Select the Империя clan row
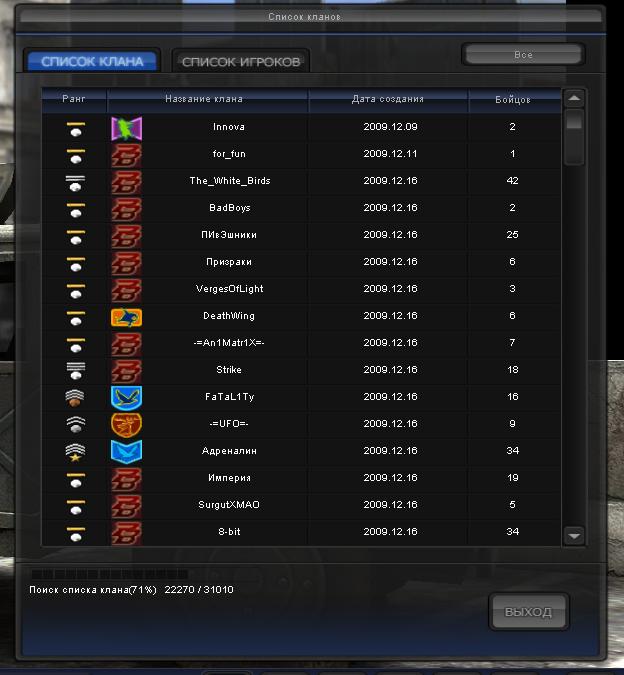This screenshot has width=624, height=675. click(301, 478)
